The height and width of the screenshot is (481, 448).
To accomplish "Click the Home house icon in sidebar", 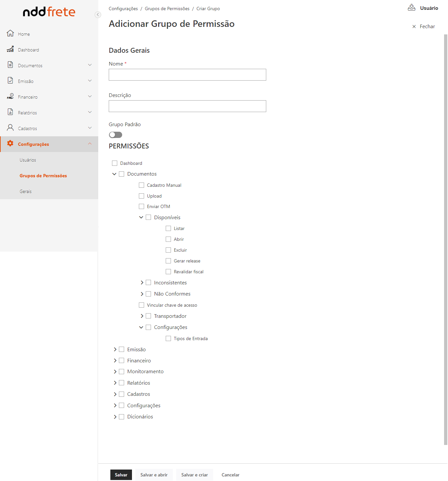I will point(10,33).
